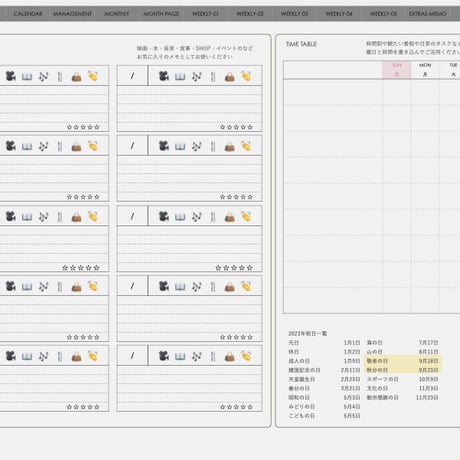The width and height of the screenshot is (460, 460).
Task: Click music notes icon in third left-column memo card
Action: (x=44, y=217)
